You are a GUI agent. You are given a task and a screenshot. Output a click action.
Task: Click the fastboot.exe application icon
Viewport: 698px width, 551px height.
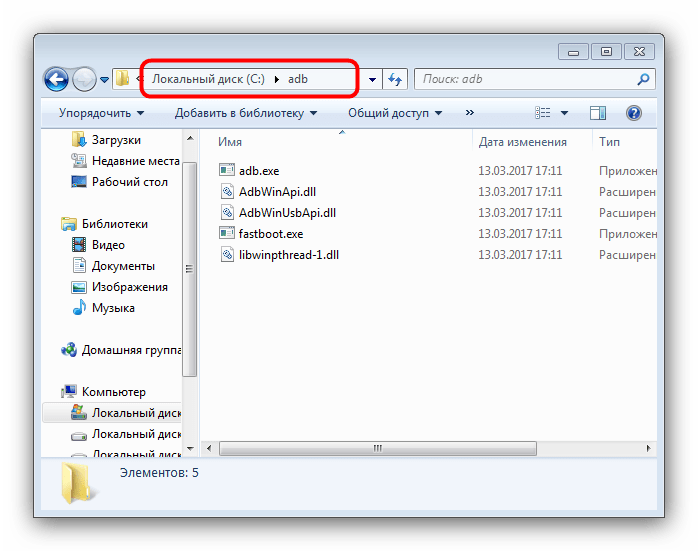227,232
